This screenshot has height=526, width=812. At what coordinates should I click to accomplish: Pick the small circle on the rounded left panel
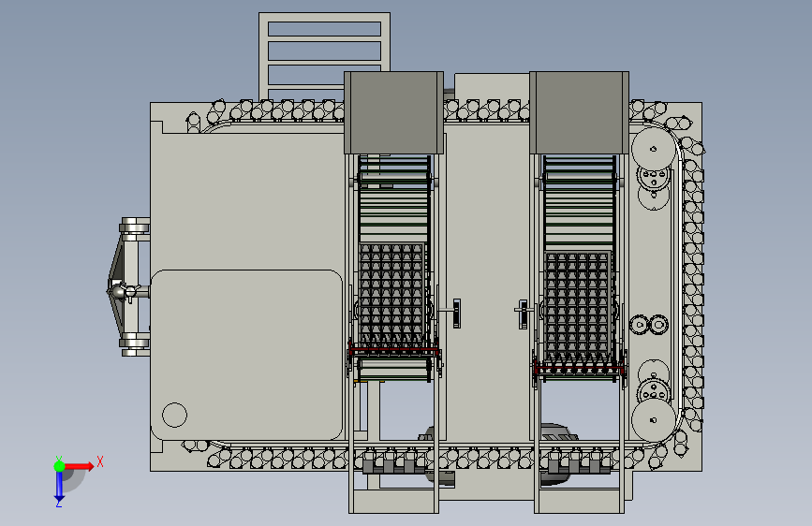pyautogui.click(x=174, y=415)
